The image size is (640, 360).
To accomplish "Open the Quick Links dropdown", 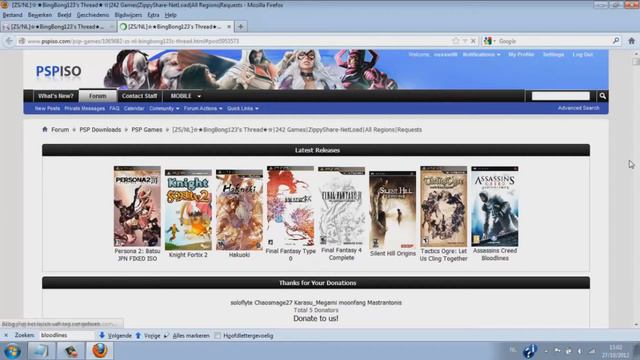I will coord(243,109).
